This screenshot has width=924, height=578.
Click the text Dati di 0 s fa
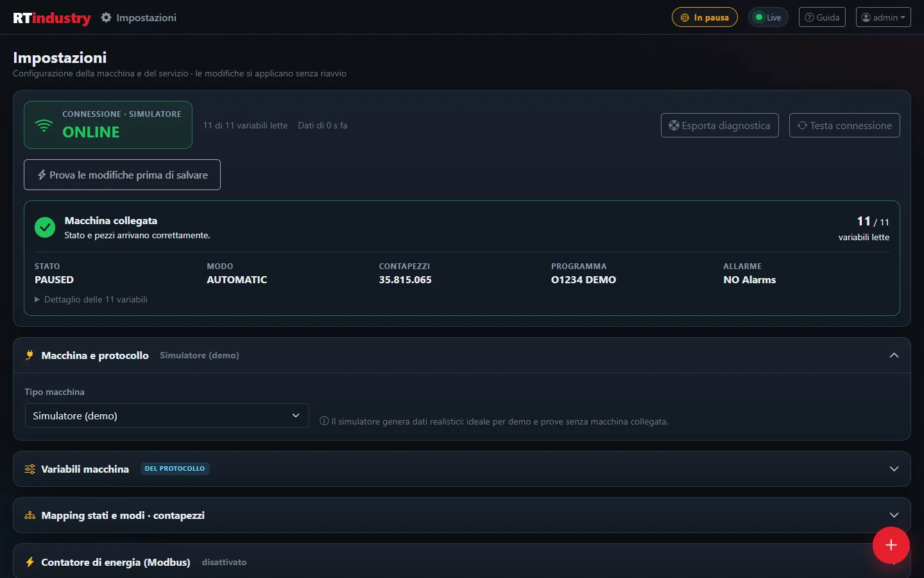(x=323, y=125)
